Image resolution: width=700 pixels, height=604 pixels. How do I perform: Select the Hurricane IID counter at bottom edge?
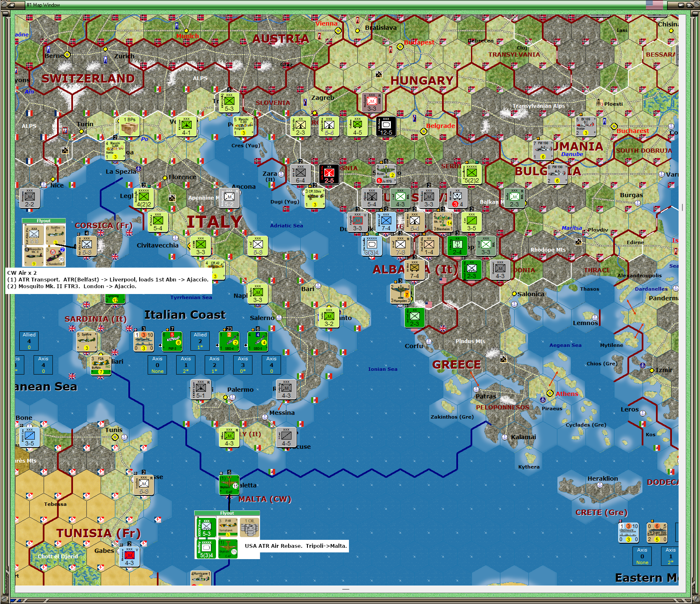point(200,578)
